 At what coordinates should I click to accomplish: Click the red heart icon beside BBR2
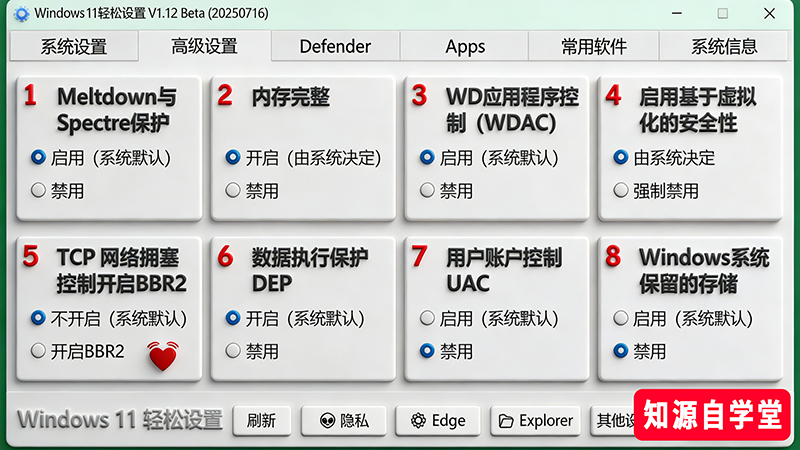(161, 355)
